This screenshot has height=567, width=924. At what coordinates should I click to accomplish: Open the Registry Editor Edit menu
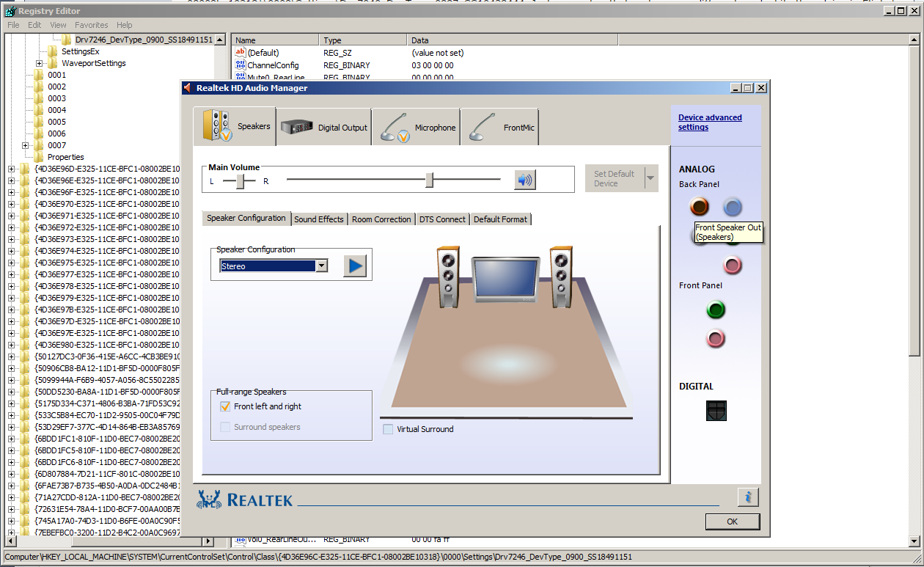coord(34,25)
